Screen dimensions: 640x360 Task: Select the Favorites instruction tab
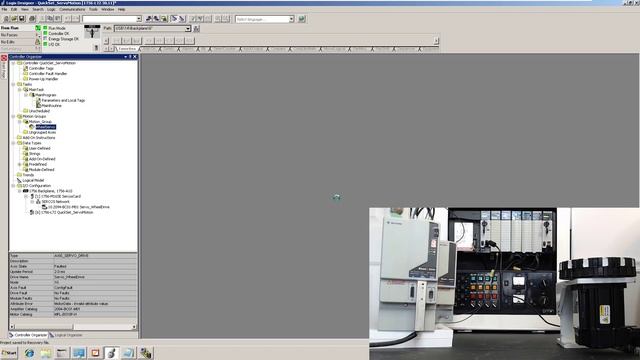(127, 49)
